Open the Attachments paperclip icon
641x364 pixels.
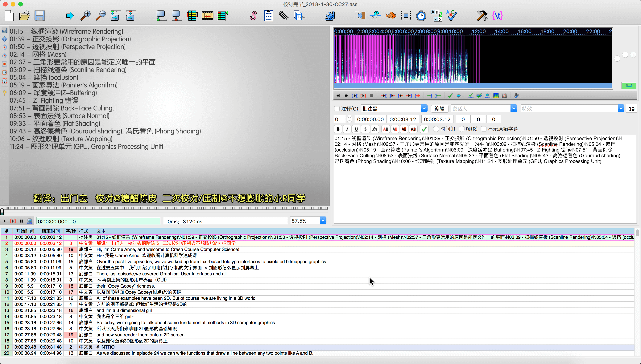(284, 16)
